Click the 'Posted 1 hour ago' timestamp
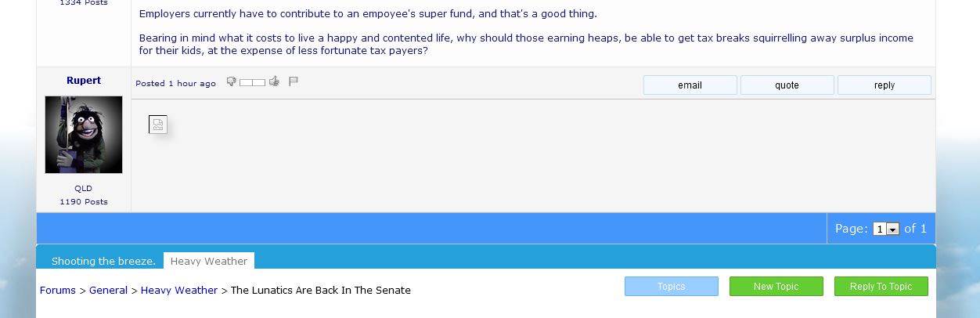The width and height of the screenshot is (980, 318). (x=175, y=84)
